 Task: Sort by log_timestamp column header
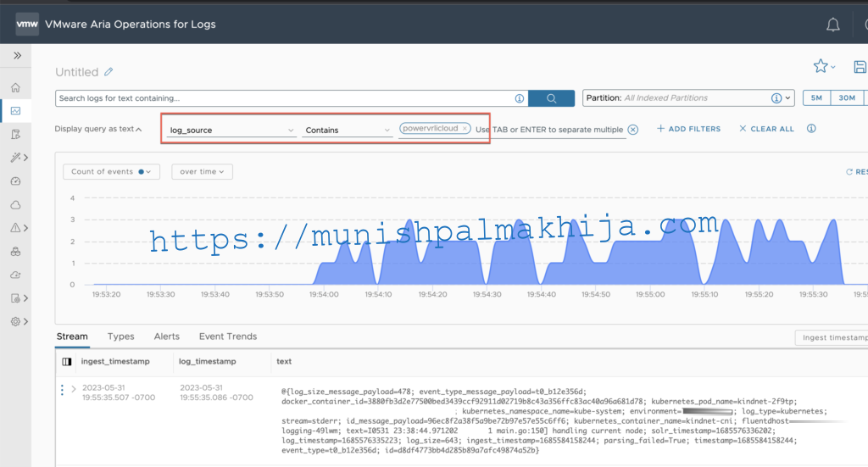coord(207,361)
